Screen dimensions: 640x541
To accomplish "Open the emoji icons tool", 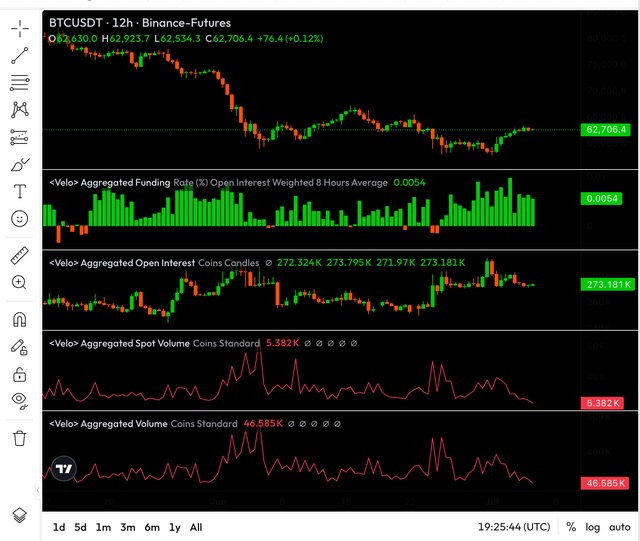I will (20, 219).
